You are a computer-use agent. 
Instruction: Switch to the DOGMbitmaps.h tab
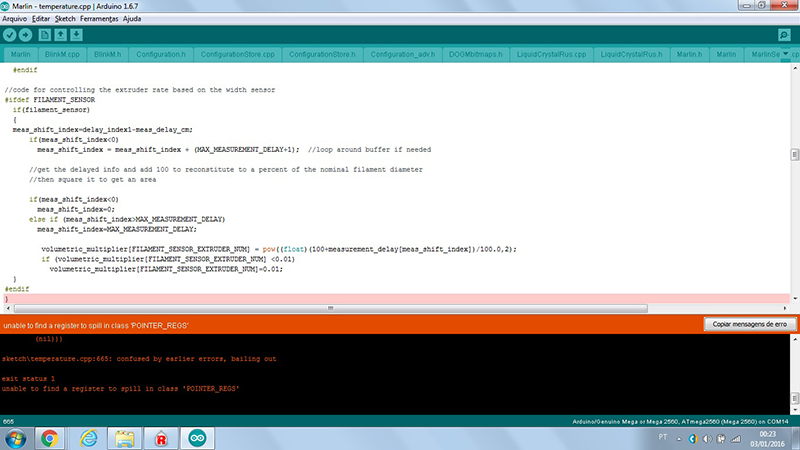[x=476, y=54]
